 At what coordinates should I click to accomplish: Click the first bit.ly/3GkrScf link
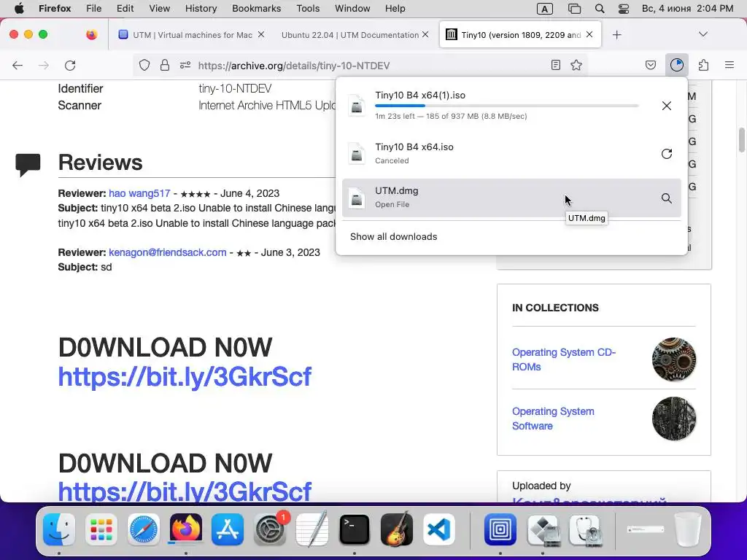[185, 377]
